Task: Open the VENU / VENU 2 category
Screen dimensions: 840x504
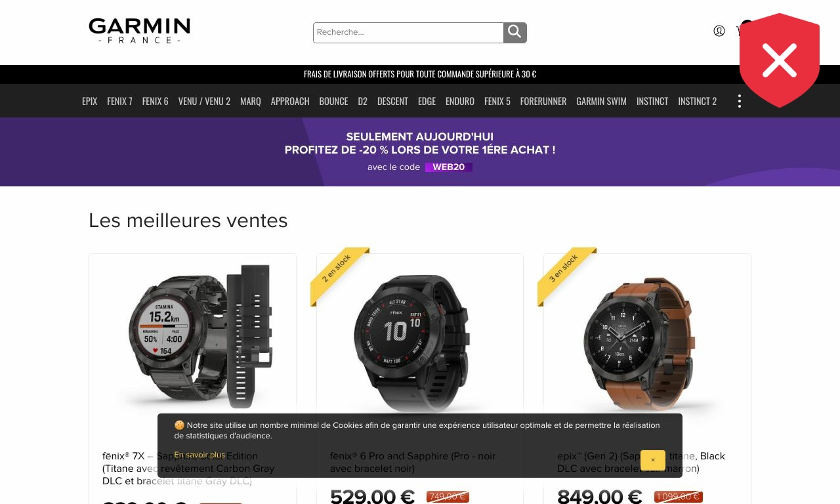Action: (204, 101)
